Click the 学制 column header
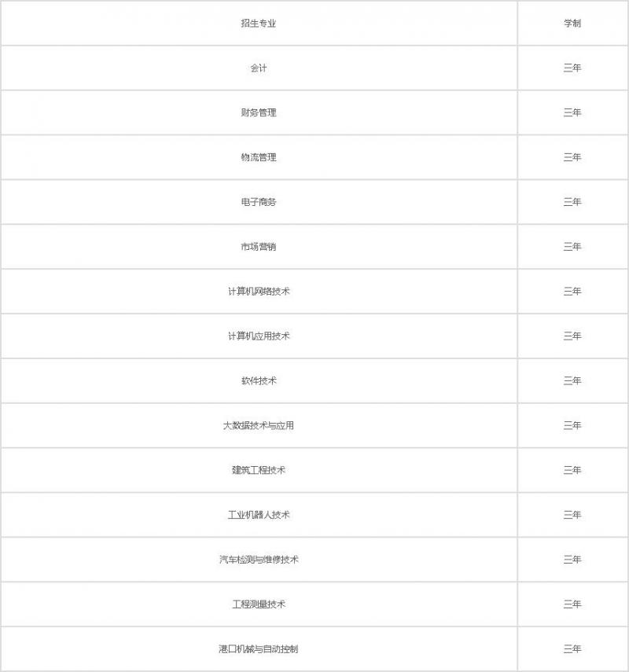629x672 pixels. (572, 24)
